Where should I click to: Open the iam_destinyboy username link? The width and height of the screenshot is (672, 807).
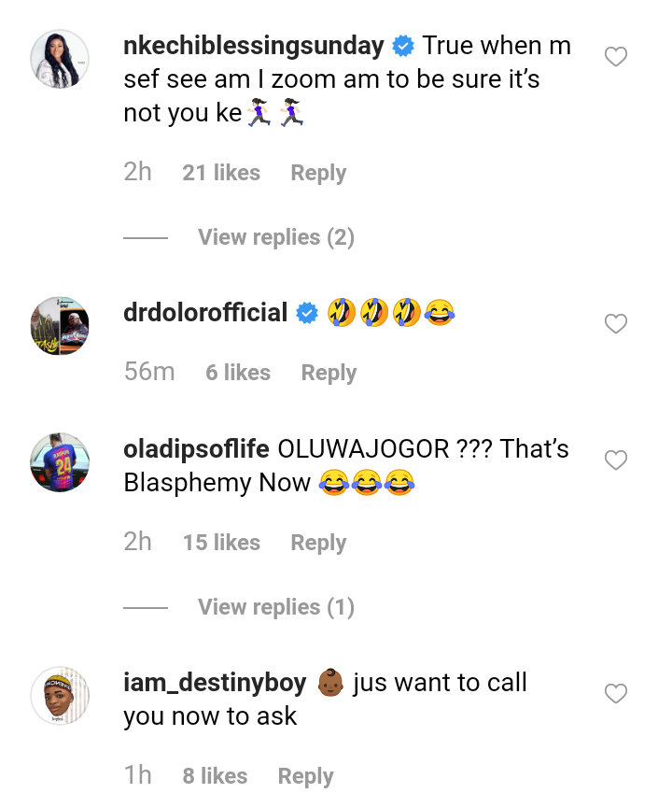215,683
